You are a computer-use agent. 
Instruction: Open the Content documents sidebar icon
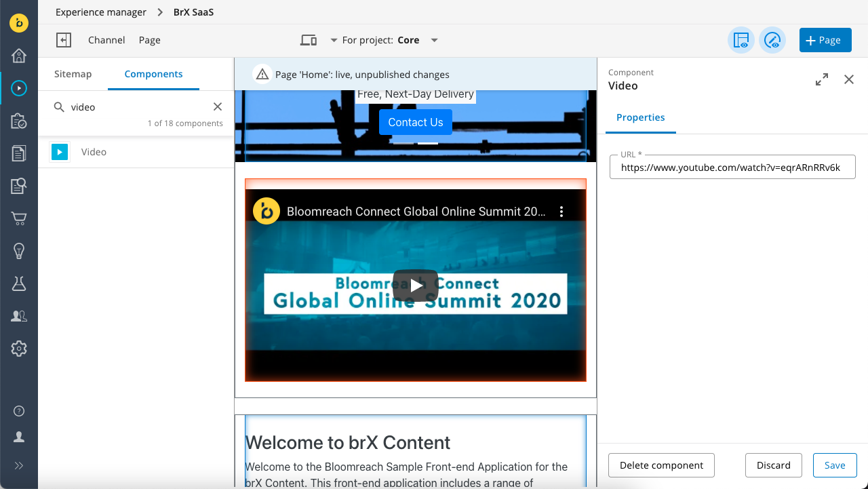coord(19,153)
